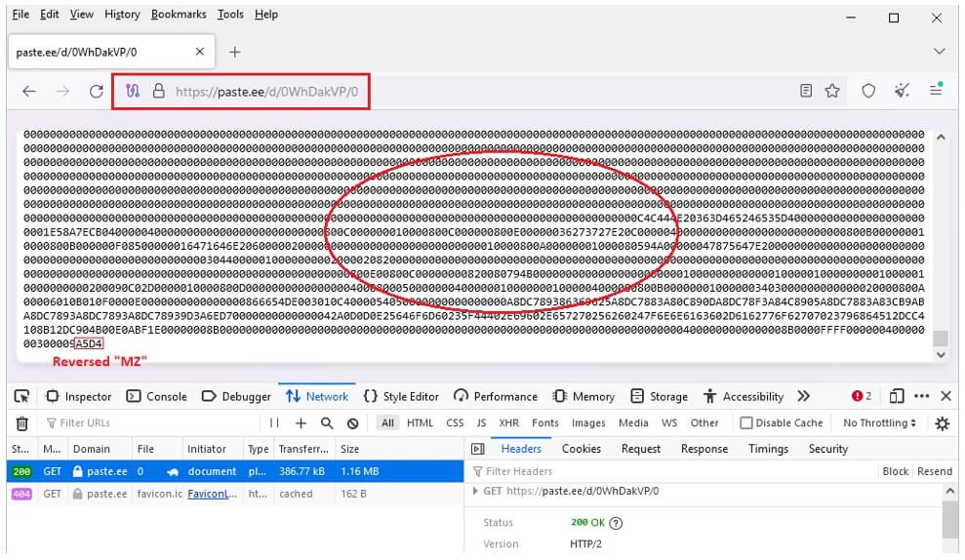
Task: Click the request blocking icon
Action: pos(352,423)
